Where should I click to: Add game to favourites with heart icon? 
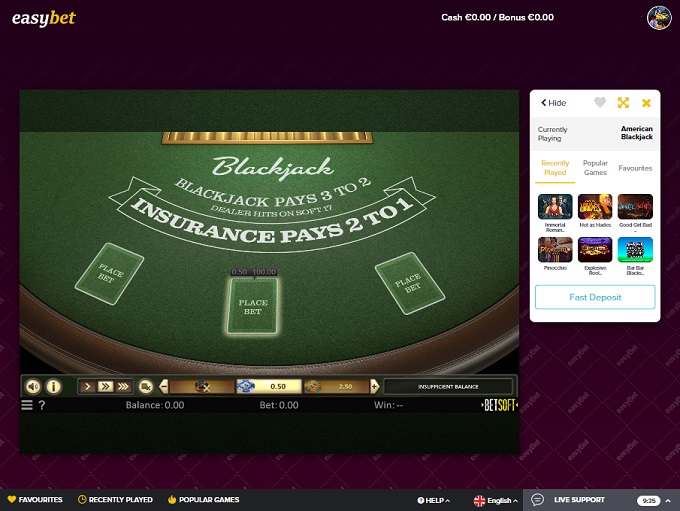pos(600,103)
